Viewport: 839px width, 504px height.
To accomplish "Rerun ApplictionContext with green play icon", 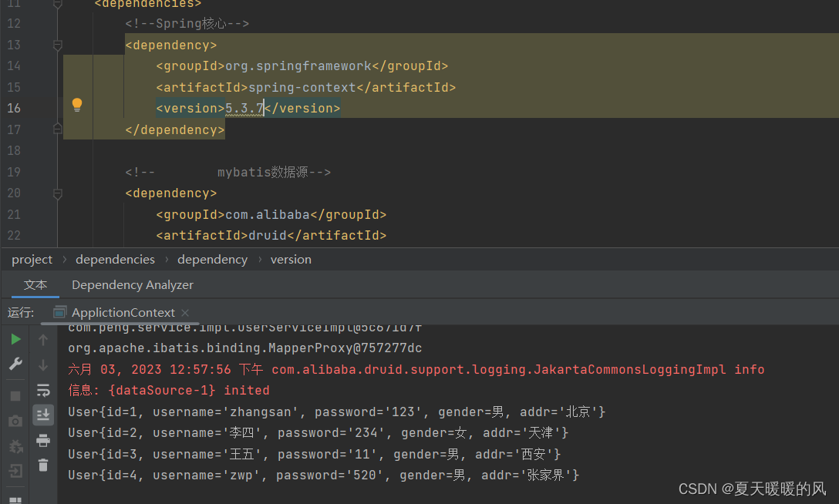I will click(x=15, y=339).
